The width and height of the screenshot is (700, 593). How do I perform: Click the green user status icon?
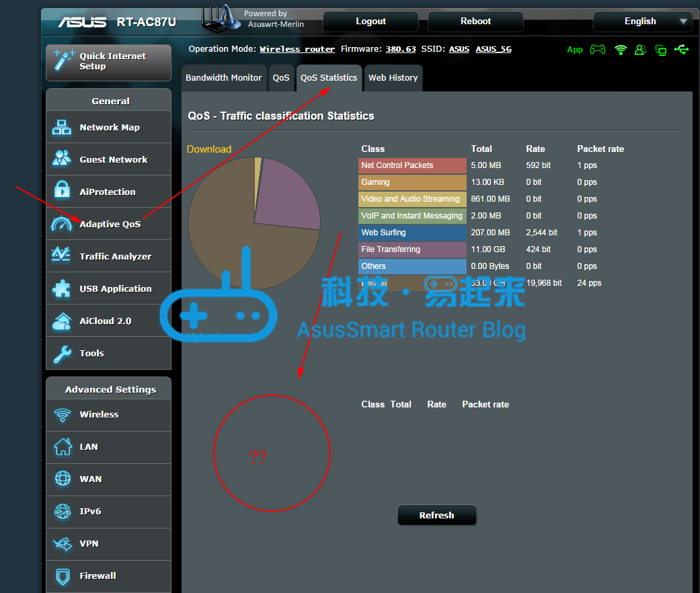(x=640, y=50)
